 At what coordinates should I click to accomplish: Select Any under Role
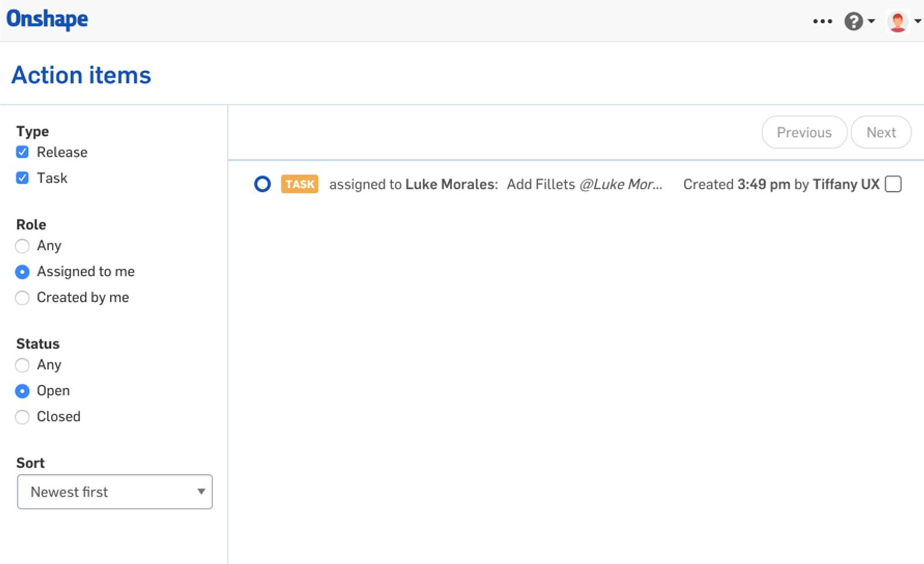(x=23, y=246)
